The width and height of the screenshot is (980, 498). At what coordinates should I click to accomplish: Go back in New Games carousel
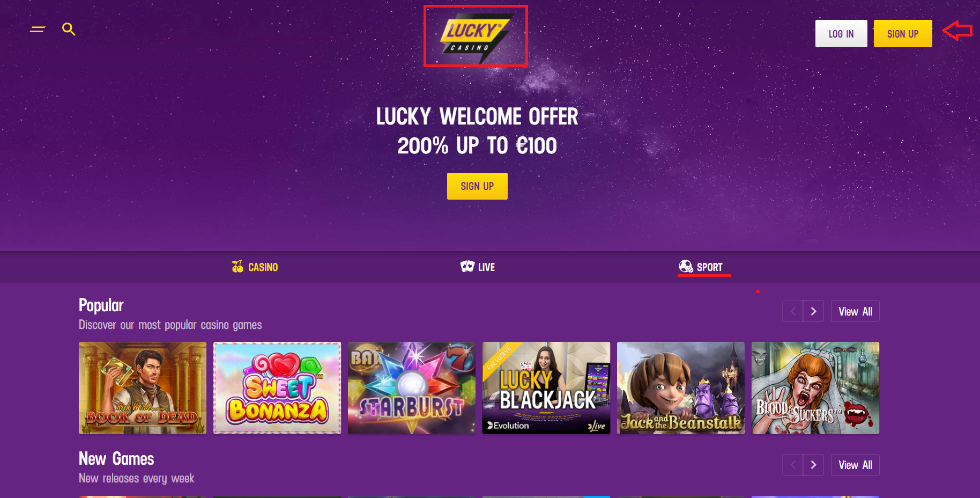[792, 465]
